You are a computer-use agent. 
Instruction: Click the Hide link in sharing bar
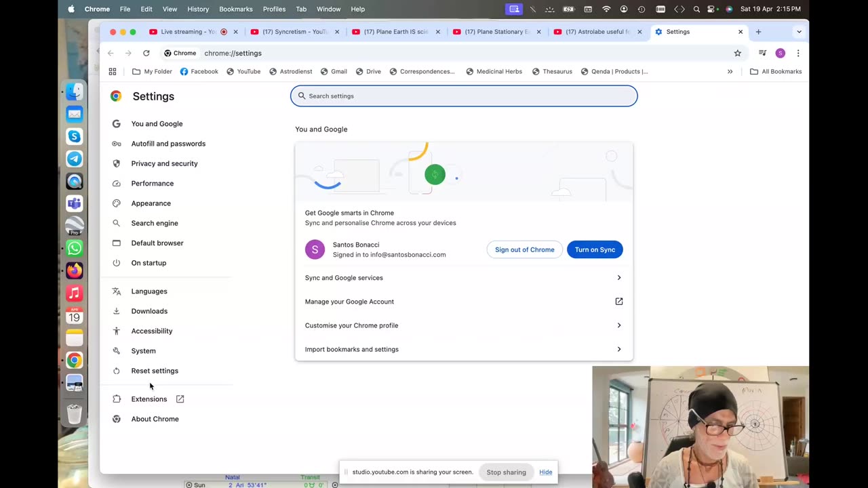point(546,472)
